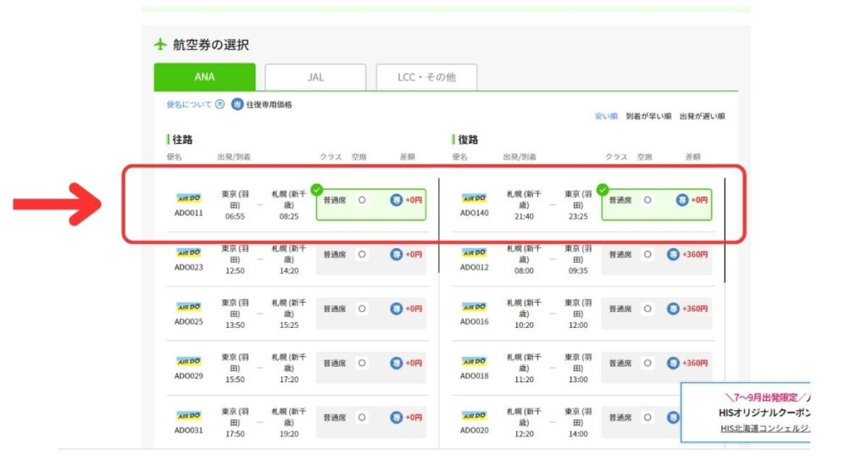Click the AIR DO logo for ADO025
The width and height of the screenshot is (868, 456).
tap(189, 307)
